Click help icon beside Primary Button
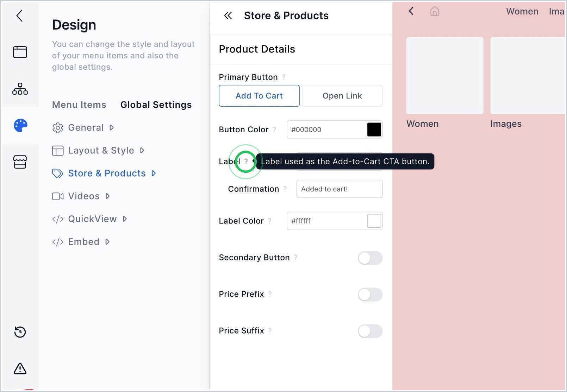The image size is (567, 392). coord(284,77)
